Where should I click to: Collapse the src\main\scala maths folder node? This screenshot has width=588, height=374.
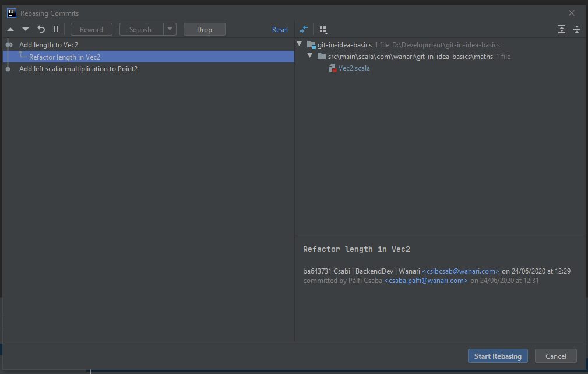tap(310, 56)
